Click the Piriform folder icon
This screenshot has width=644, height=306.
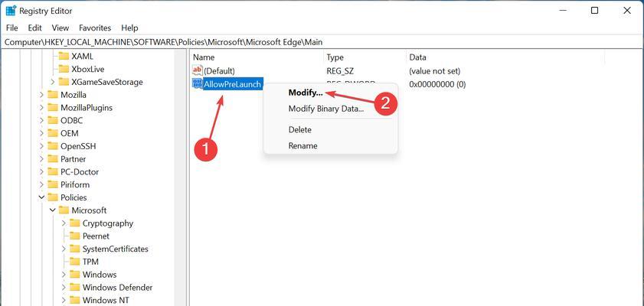pos(53,184)
